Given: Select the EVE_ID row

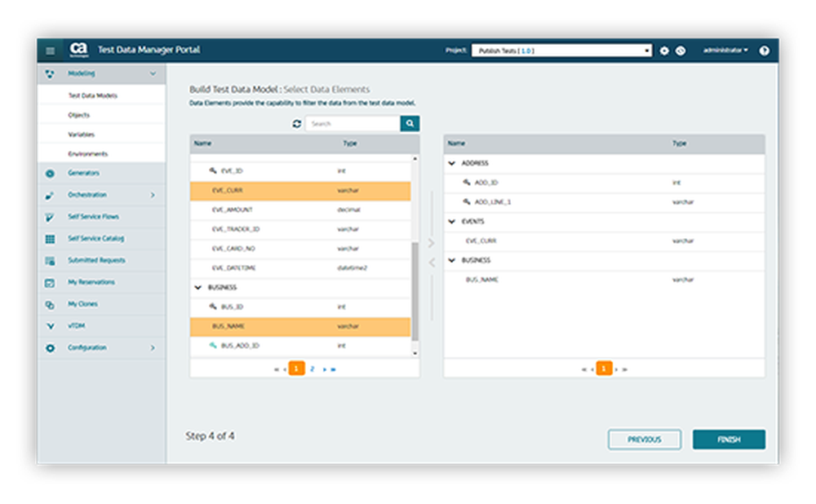Looking at the screenshot, I should 300,171.
